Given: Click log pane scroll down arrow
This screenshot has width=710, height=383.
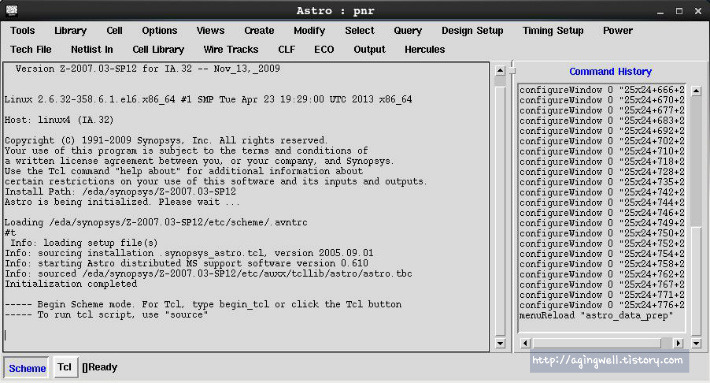Looking at the screenshot, I should coord(500,344).
